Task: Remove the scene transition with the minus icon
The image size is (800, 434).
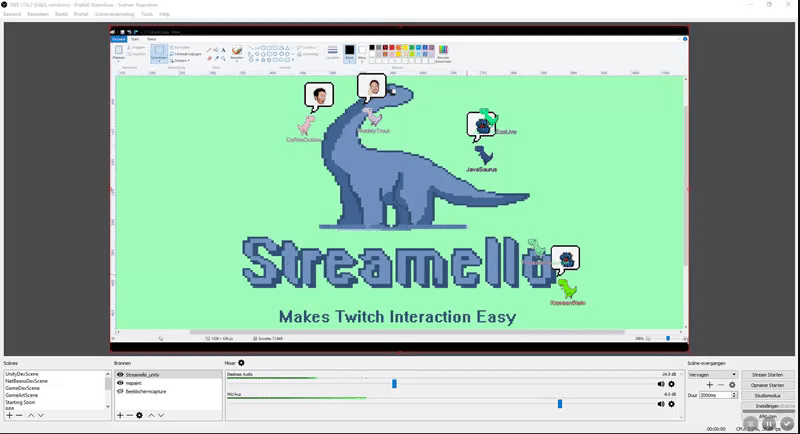Action: (721, 385)
